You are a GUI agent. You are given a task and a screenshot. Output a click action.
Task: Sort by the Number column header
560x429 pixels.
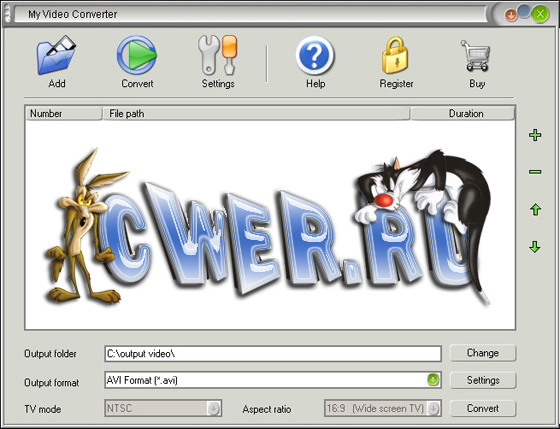coord(64,113)
